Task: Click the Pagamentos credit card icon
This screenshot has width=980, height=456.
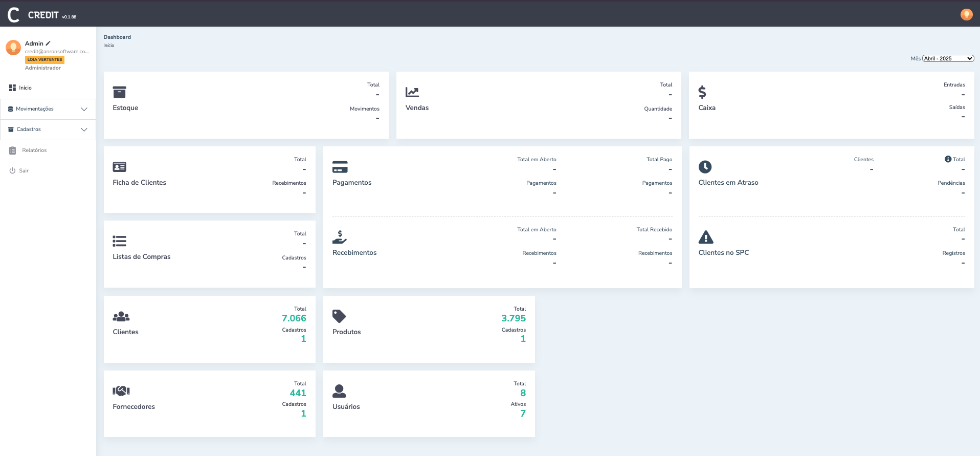Action: [x=340, y=167]
